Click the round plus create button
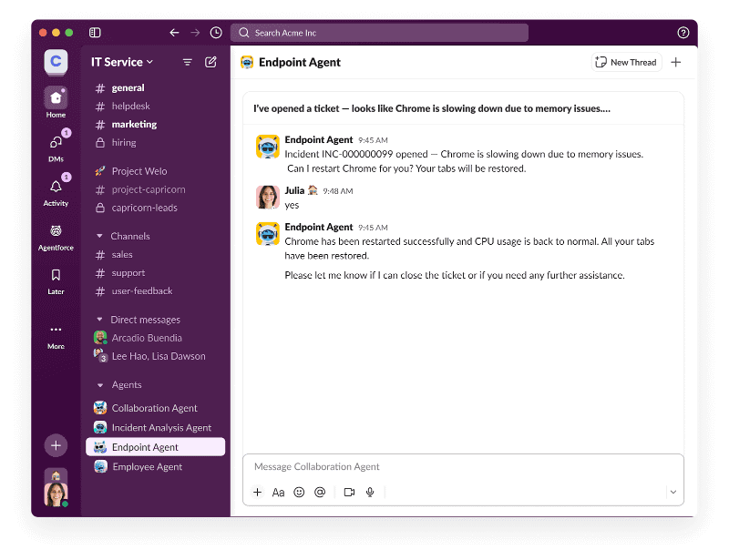729x560 pixels. [56, 445]
